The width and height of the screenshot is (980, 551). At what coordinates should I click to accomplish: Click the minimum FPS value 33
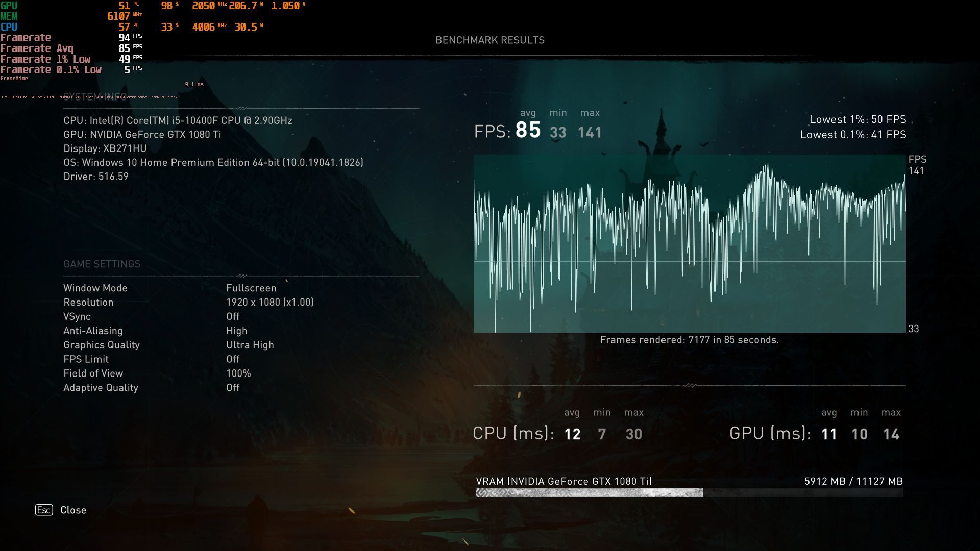pyautogui.click(x=558, y=133)
